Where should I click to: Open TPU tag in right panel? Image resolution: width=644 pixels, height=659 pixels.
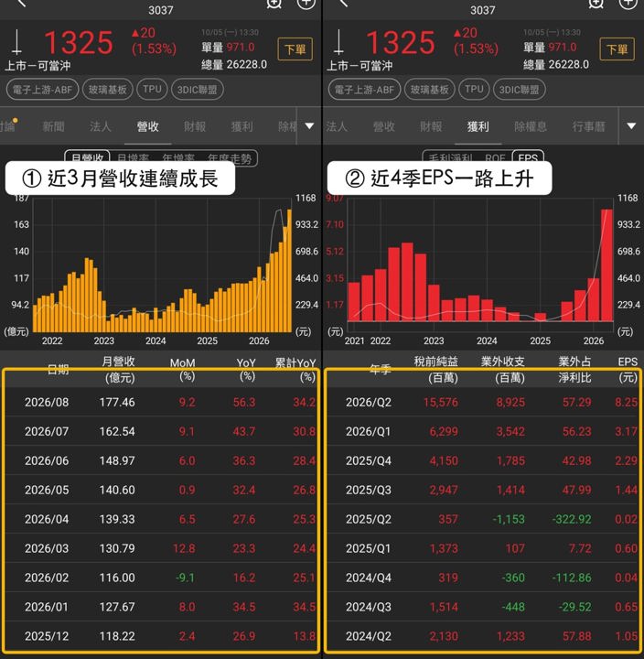474,89
